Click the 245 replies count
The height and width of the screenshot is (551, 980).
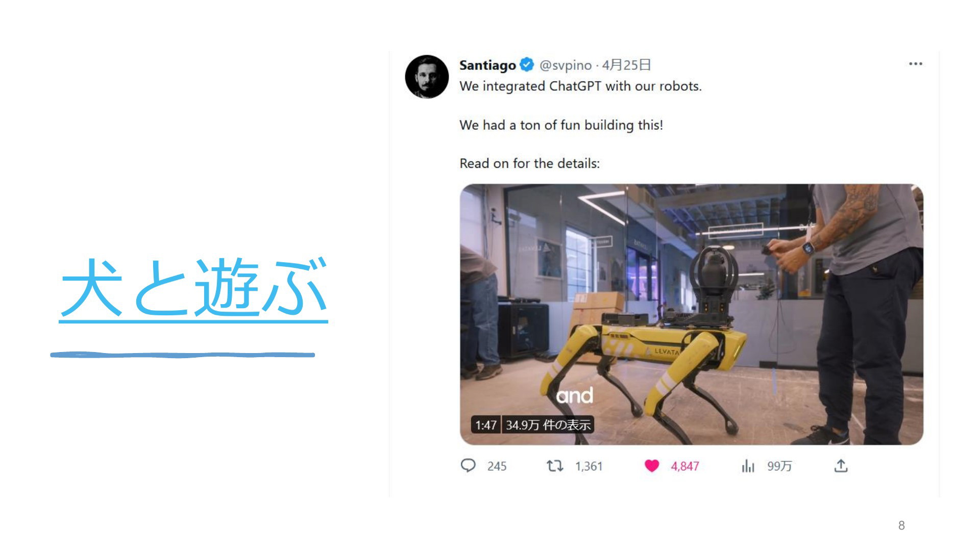[x=497, y=466]
